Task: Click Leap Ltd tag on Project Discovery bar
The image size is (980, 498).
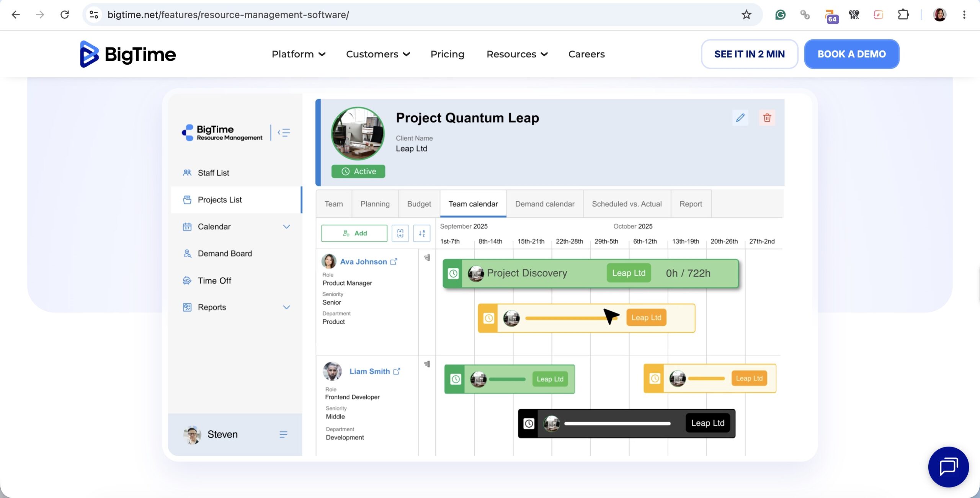Action: [x=629, y=273]
